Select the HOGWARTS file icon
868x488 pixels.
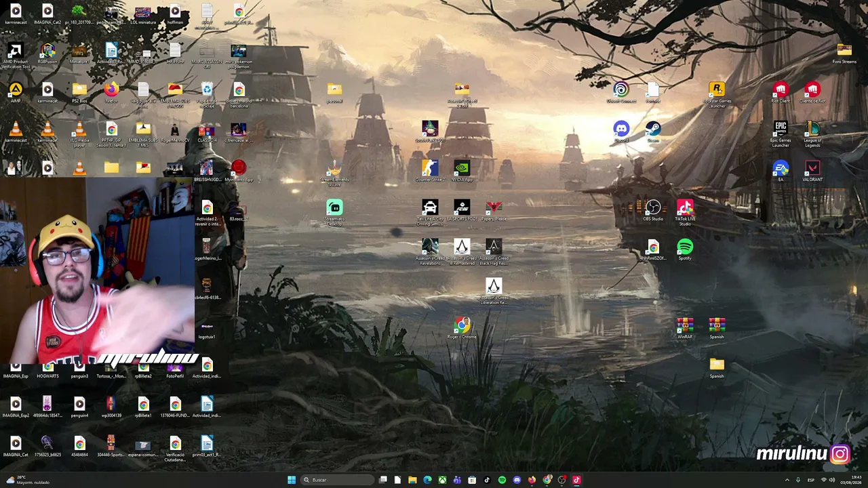click(x=47, y=368)
